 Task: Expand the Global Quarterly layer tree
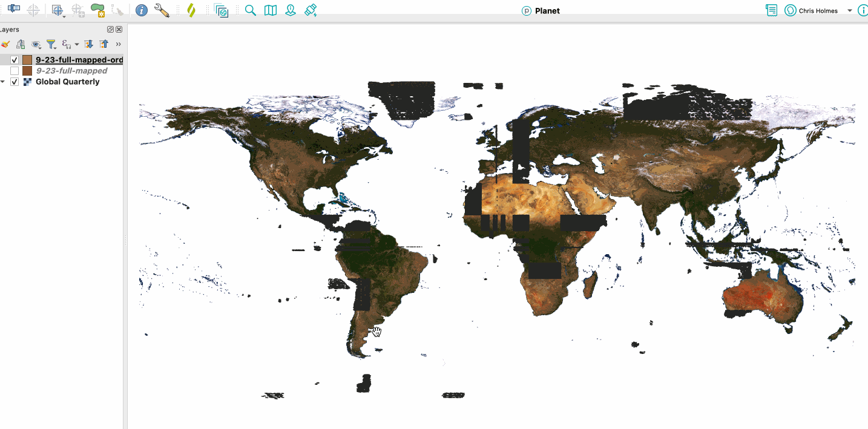[3, 82]
